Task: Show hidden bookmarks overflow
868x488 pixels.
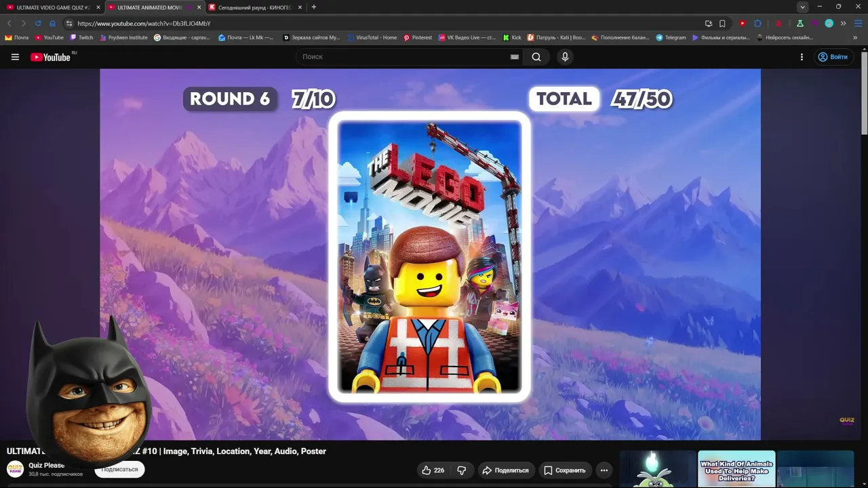Action: coord(855,37)
